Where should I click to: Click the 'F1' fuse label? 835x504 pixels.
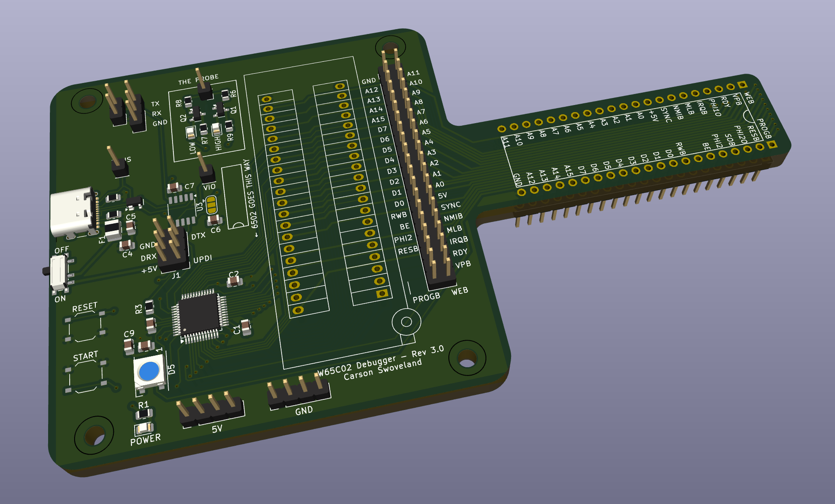pos(102,240)
